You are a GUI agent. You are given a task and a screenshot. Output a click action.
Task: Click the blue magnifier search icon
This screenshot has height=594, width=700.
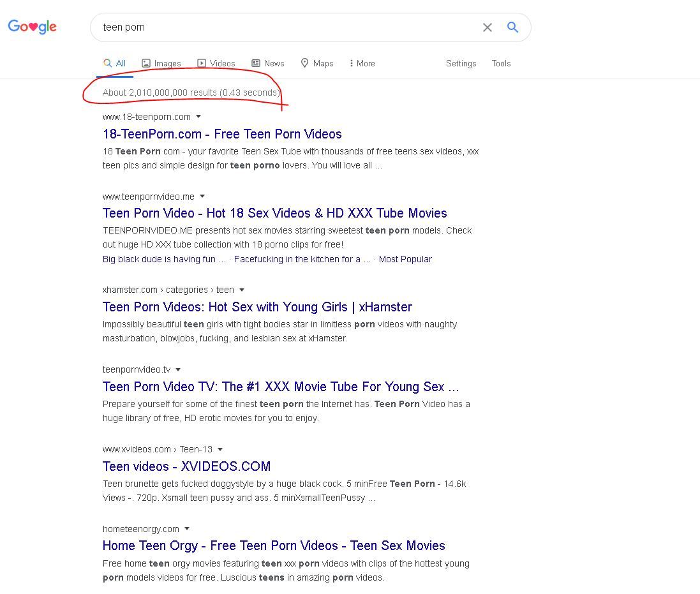pyautogui.click(x=512, y=27)
